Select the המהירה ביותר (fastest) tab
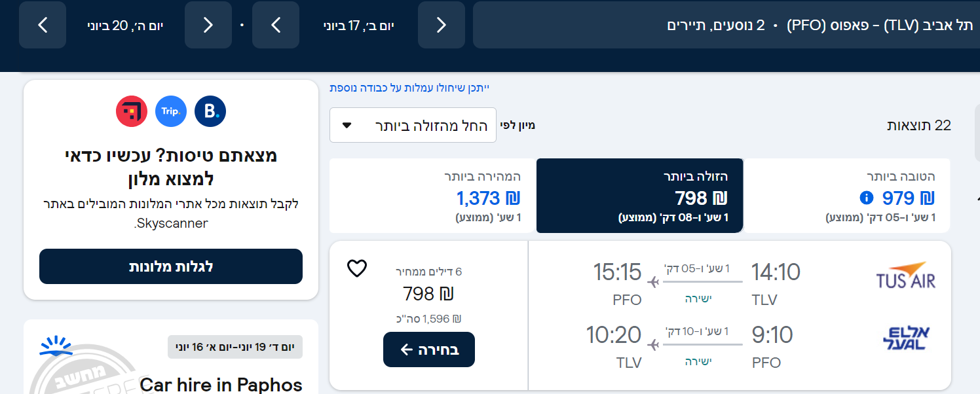The width and height of the screenshot is (980, 394). pos(432,195)
